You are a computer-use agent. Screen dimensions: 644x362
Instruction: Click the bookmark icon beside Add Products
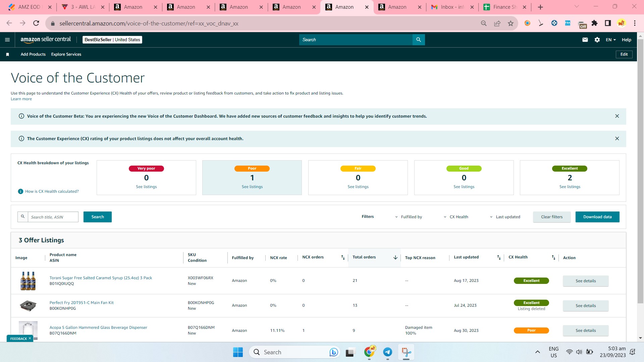pos(7,54)
